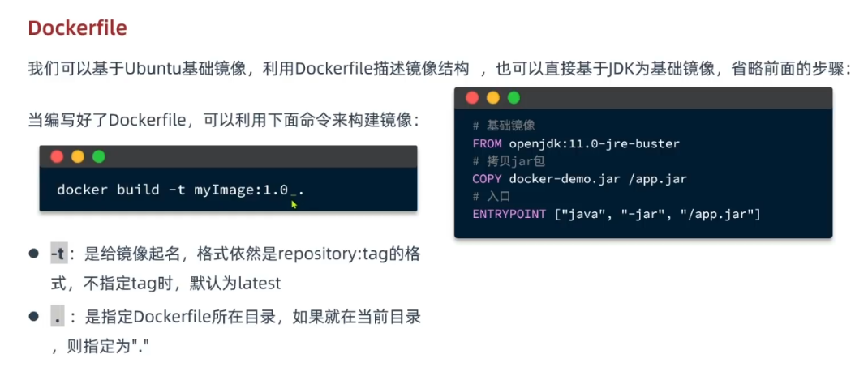The height and width of the screenshot is (367, 868).
Task: Click the bullet point before the -t explanation
Action: 34,254
